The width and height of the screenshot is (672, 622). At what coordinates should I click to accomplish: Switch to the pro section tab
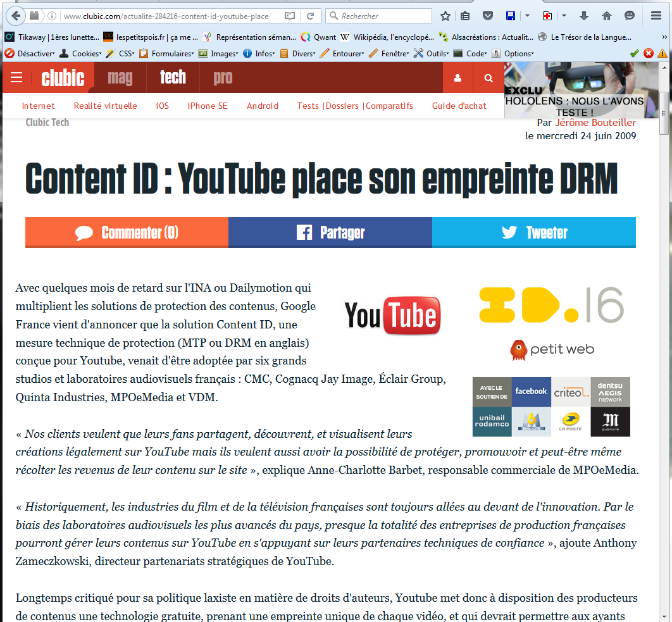coord(223,78)
